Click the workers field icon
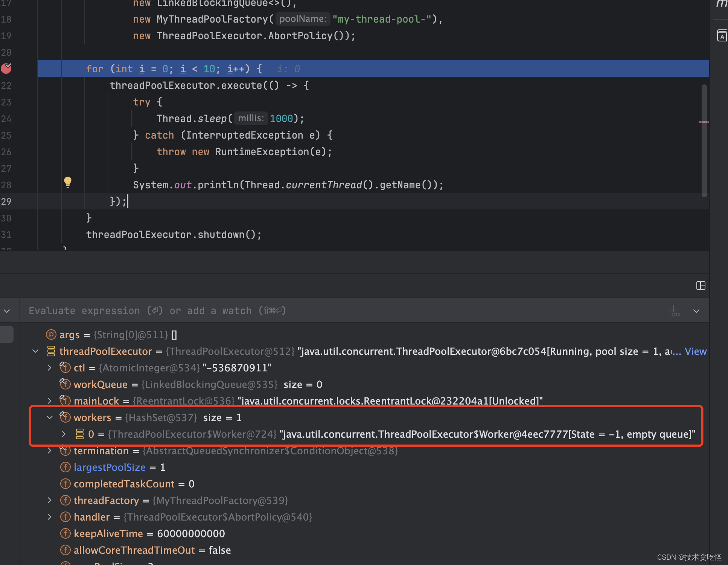Screen dimensions: 728x565 point(65,417)
